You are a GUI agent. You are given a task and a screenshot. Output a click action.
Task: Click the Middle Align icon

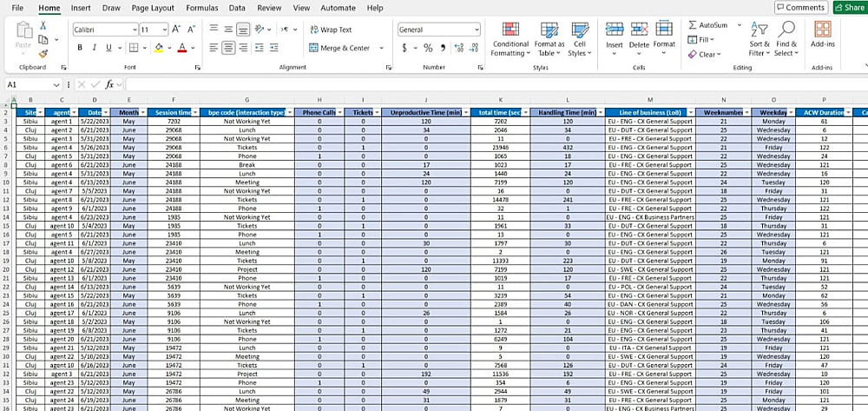(228, 30)
